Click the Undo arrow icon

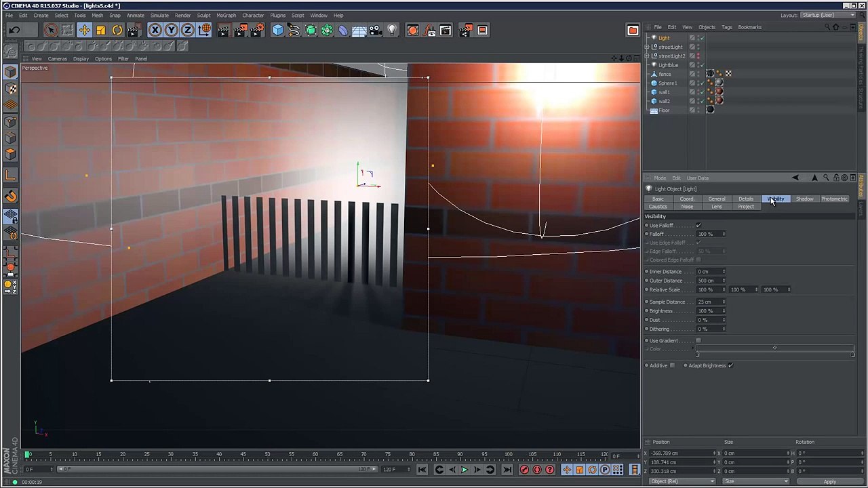click(14, 30)
